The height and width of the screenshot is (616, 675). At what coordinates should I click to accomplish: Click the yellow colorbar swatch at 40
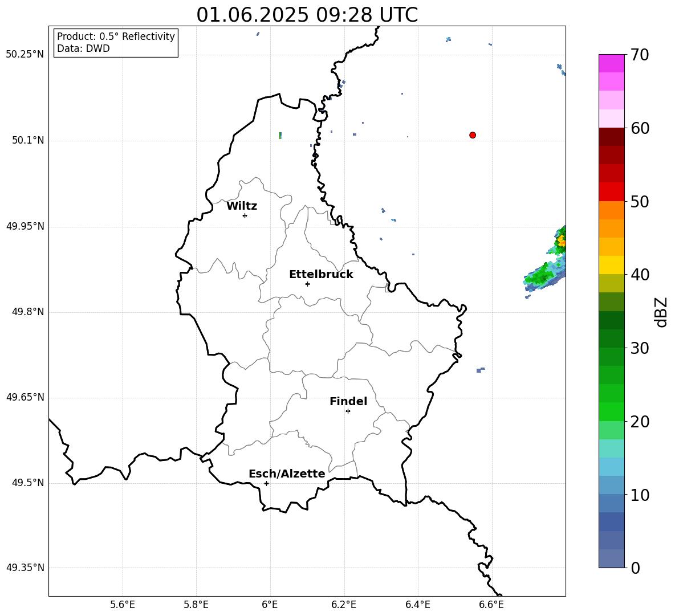pos(611,265)
